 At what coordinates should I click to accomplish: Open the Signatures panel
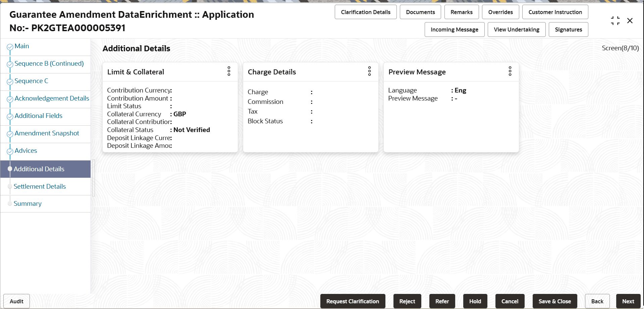(569, 29)
